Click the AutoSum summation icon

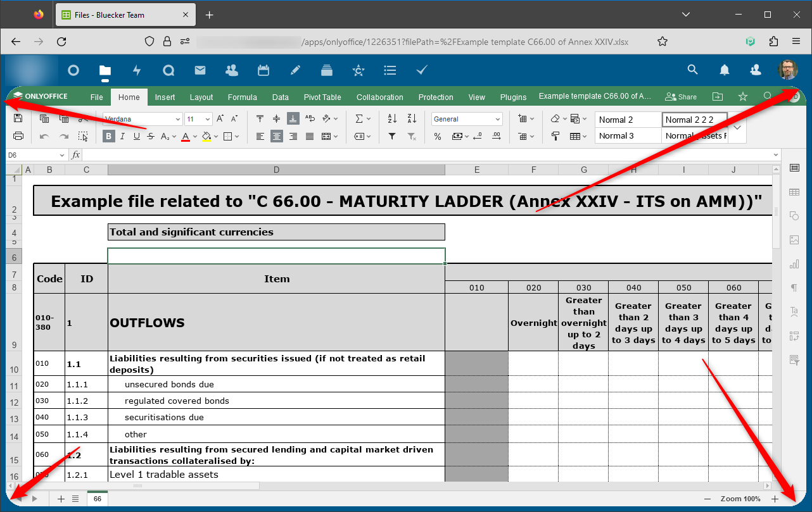click(x=360, y=118)
